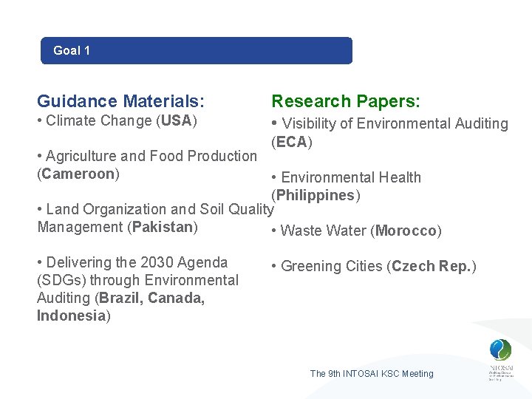This screenshot has width=532, height=399.
Task: Click the bold word 'Philippines'
Action: pyautogui.click(x=316, y=195)
